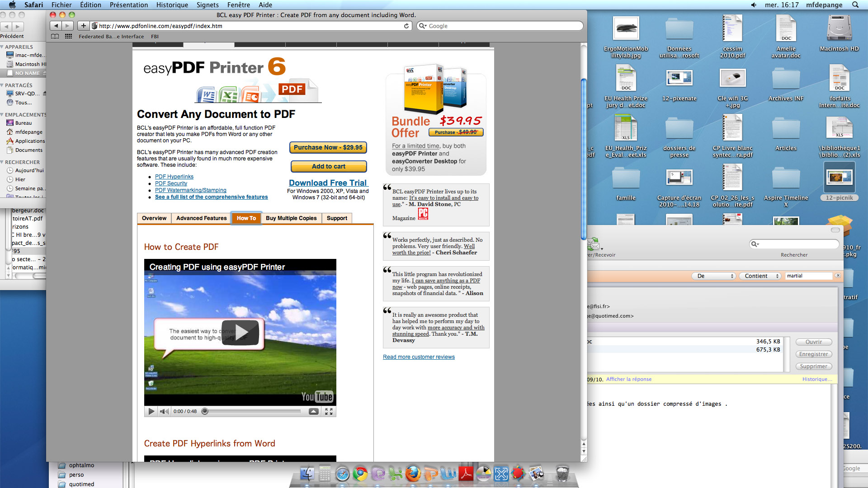The width and height of the screenshot is (868, 488).
Task: Show Top Sites grid icon
Action: [x=68, y=37]
